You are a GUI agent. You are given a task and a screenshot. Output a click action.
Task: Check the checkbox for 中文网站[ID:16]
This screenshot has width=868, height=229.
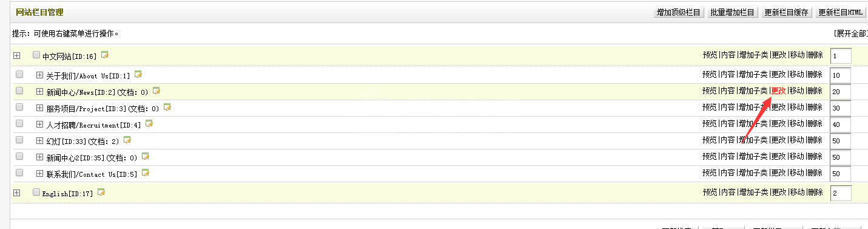(36, 55)
